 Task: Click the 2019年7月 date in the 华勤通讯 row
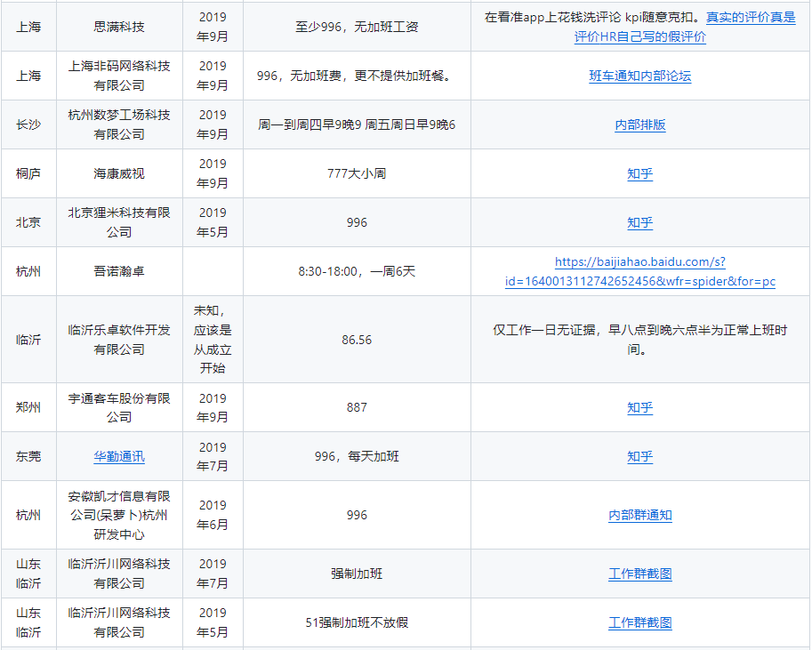click(213, 456)
